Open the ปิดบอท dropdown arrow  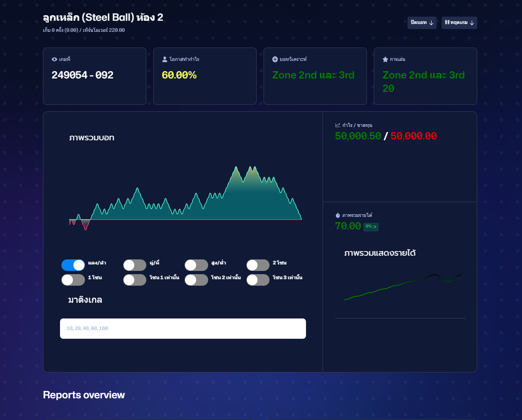(x=432, y=23)
